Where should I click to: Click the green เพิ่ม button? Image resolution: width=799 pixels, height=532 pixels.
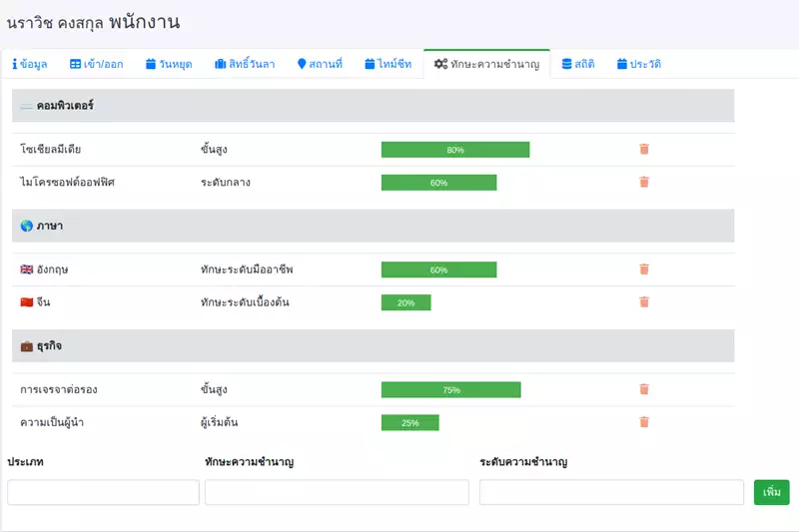(771, 492)
